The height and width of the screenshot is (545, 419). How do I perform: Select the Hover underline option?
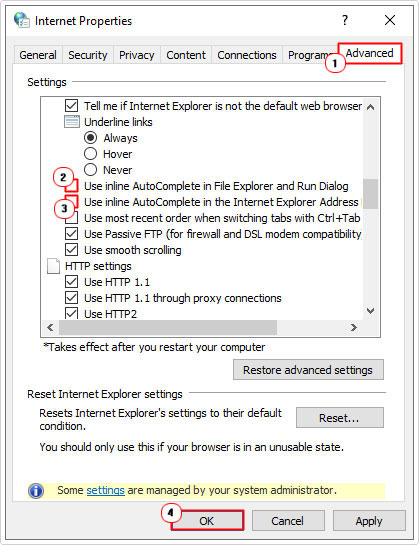[x=90, y=154]
